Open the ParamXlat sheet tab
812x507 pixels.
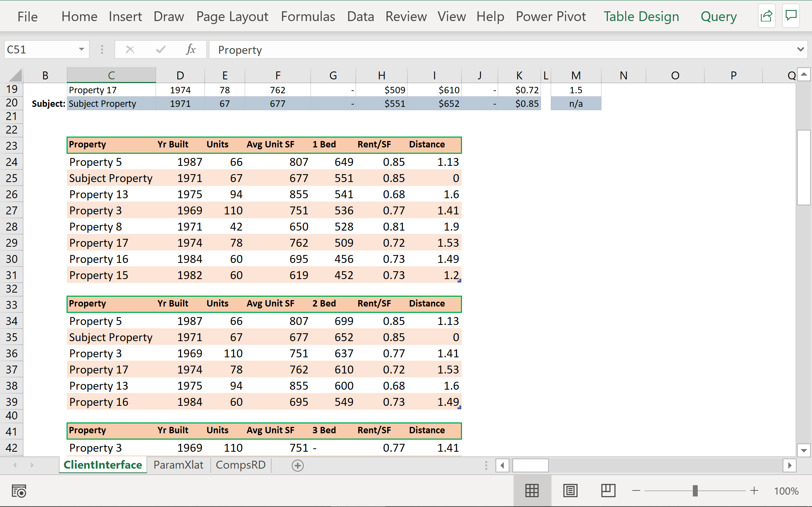coord(178,465)
